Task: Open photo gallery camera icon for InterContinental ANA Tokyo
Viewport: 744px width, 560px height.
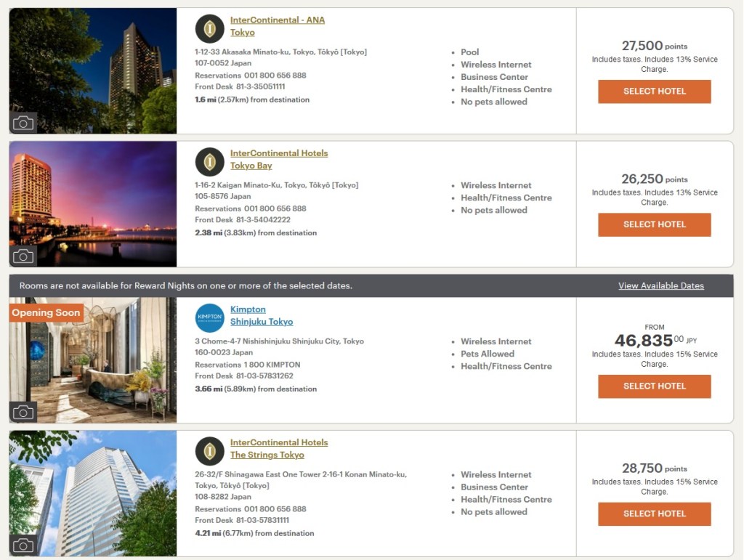Action: pyautogui.click(x=23, y=123)
